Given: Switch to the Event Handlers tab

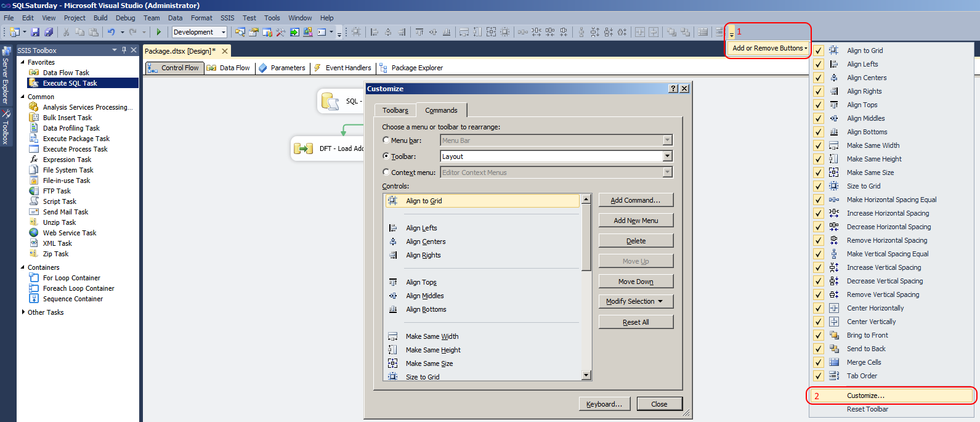Looking at the screenshot, I should [x=342, y=68].
